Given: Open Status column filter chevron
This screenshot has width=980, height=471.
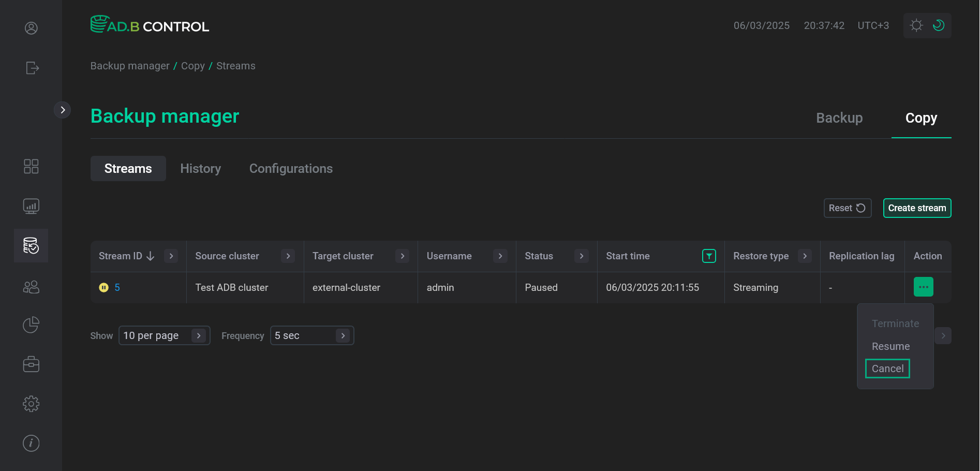Looking at the screenshot, I should (582, 256).
